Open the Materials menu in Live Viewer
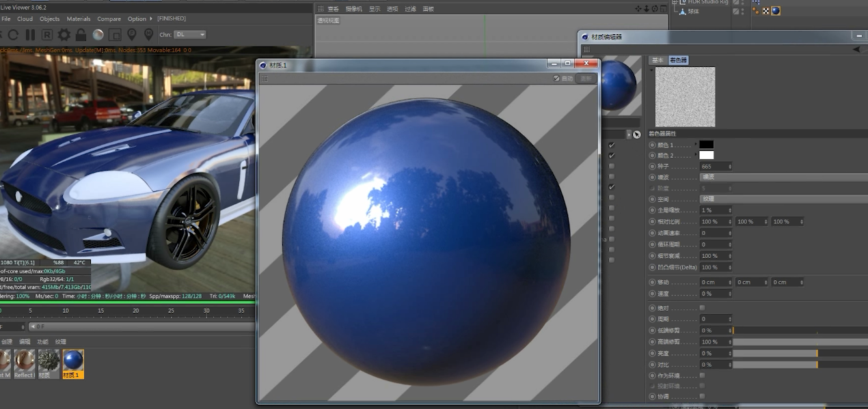 point(79,19)
